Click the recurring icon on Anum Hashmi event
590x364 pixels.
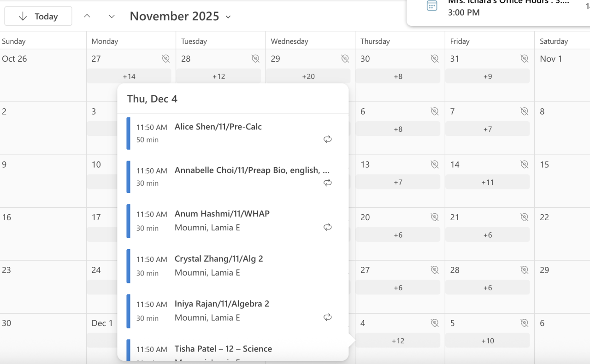click(x=328, y=227)
